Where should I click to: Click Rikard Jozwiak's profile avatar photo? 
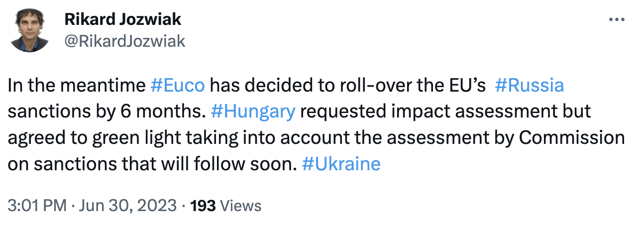click(29, 31)
